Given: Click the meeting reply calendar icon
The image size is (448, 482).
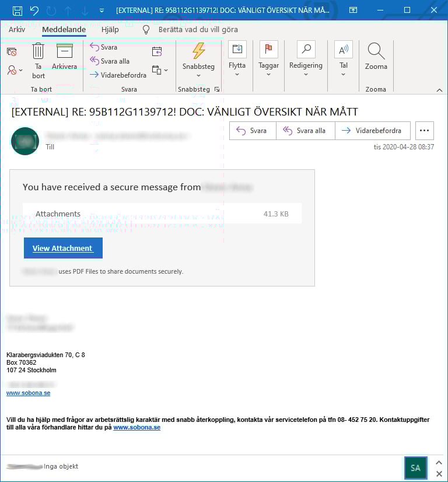Looking at the screenshot, I should [x=156, y=52].
